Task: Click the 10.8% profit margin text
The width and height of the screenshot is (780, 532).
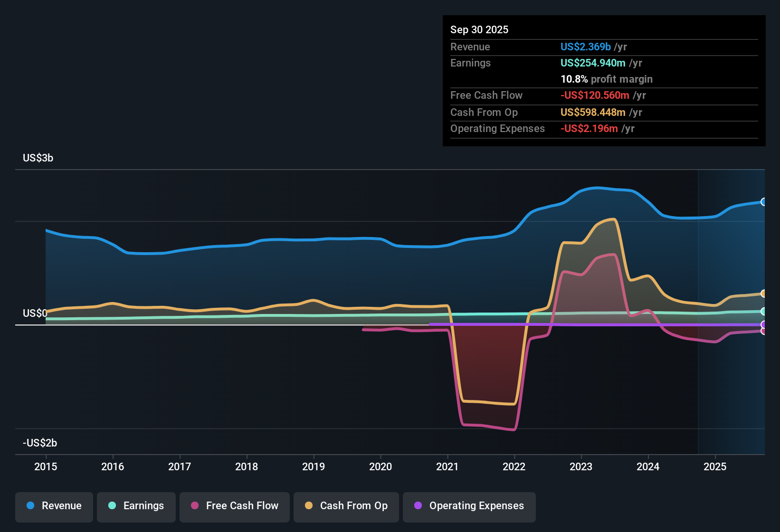Action: click(607, 79)
